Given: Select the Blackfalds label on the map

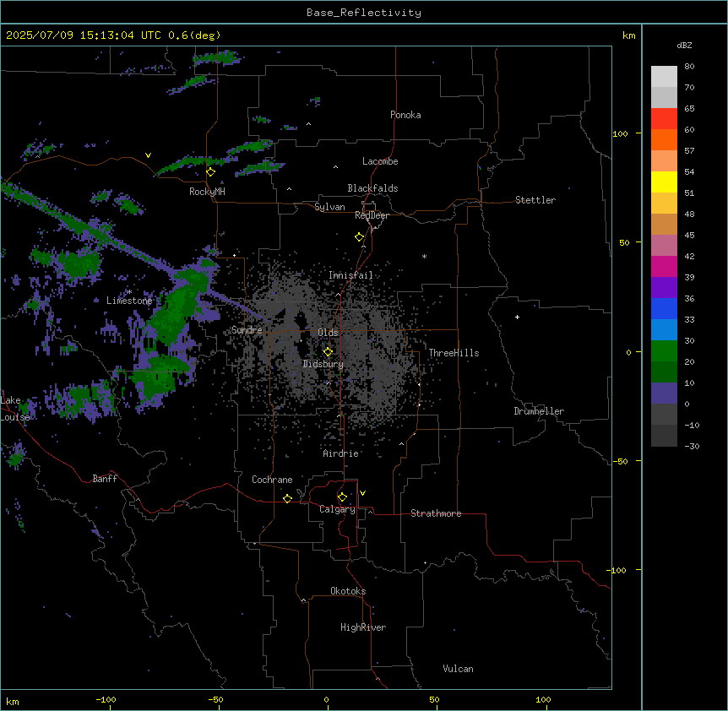Looking at the screenshot, I should tap(372, 188).
